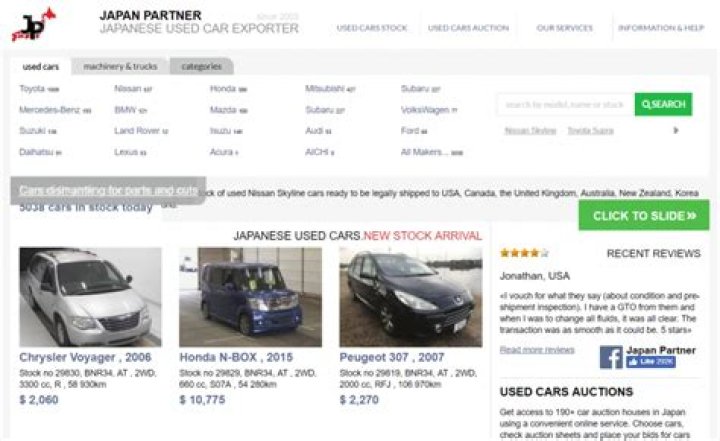Open the Honda make link
This screenshot has width=720, height=441.
[x=228, y=89]
